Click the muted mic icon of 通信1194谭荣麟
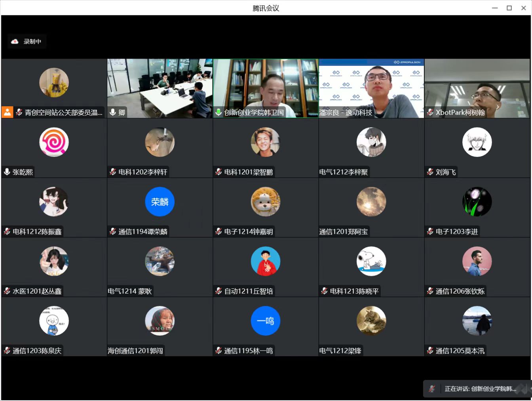Image resolution: width=532 pixels, height=401 pixels. (113, 231)
